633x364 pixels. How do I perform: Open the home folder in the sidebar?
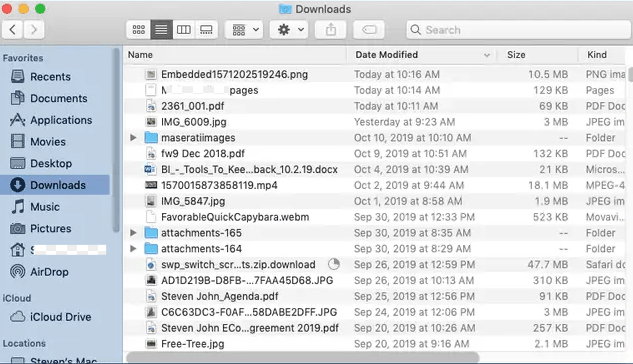click(55, 250)
